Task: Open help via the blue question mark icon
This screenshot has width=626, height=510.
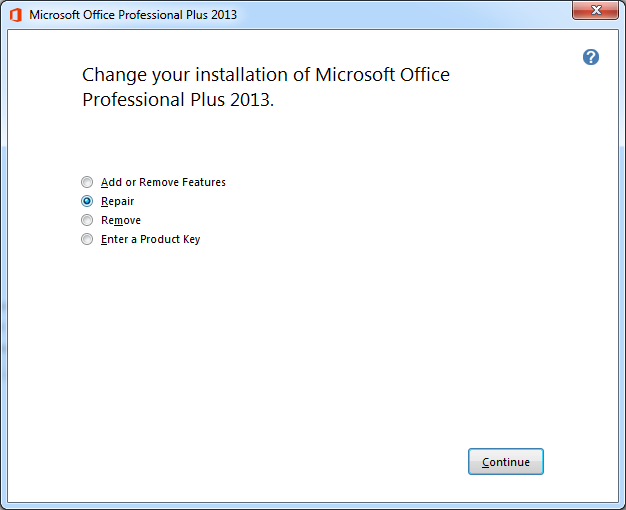Action: [x=590, y=57]
